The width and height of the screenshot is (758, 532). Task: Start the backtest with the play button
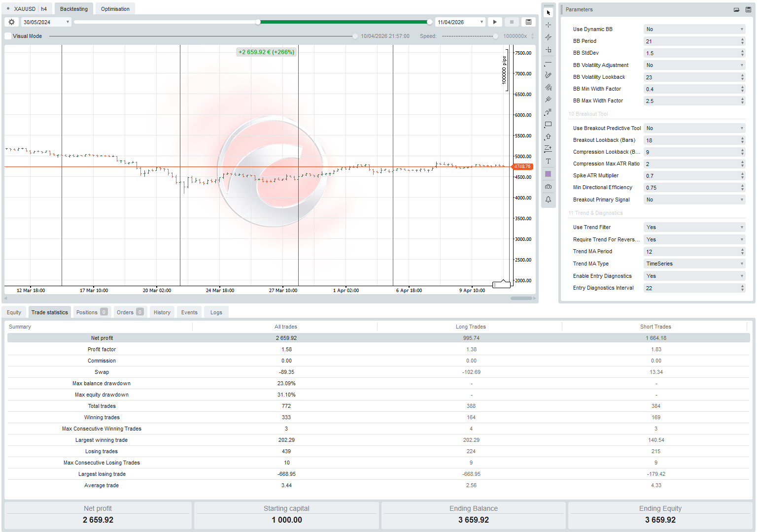click(494, 22)
